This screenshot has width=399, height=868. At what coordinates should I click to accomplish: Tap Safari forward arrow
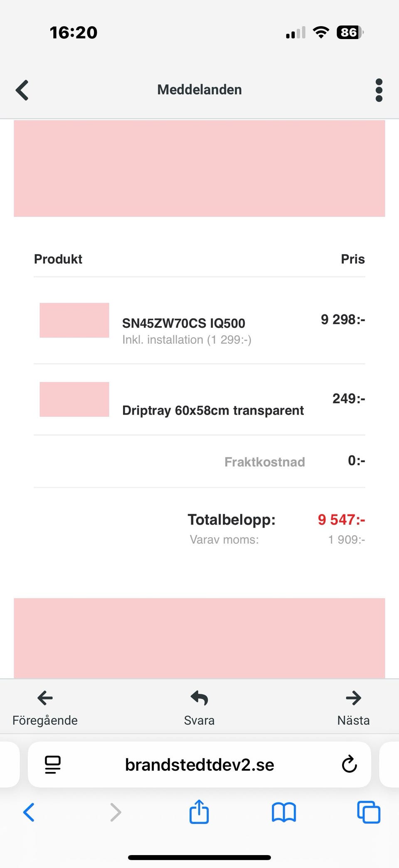[x=115, y=812]
